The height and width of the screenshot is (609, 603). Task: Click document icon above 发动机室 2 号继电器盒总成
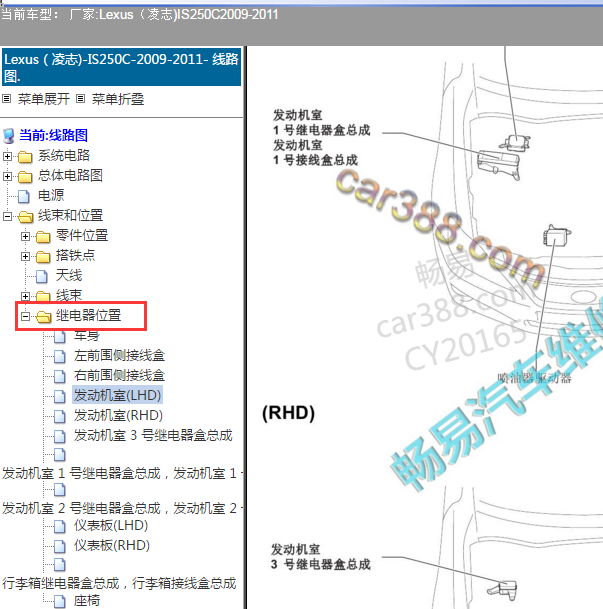tap(60, 490)
